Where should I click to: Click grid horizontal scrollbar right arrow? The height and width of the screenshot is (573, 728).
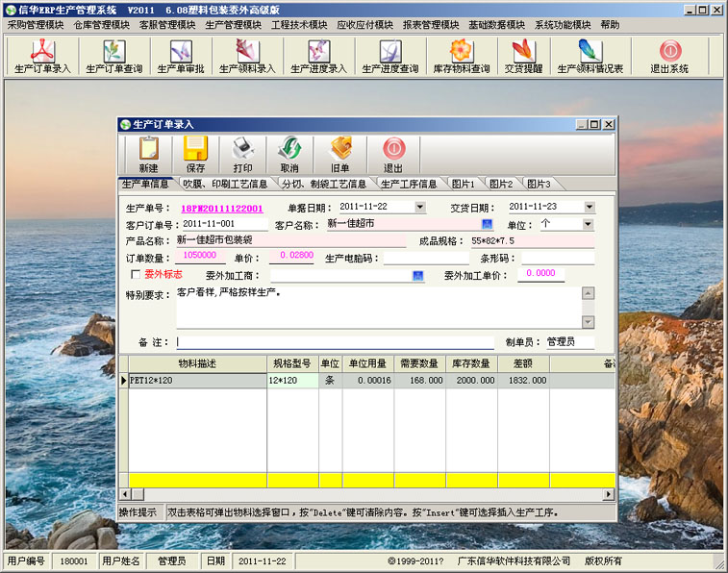pyautogui.click(x=608, y=494)
